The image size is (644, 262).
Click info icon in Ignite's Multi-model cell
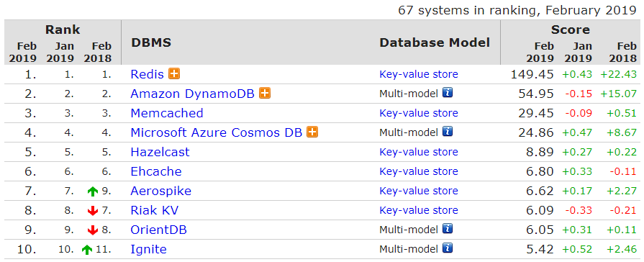pyautogui.click(x=448, y=248)
